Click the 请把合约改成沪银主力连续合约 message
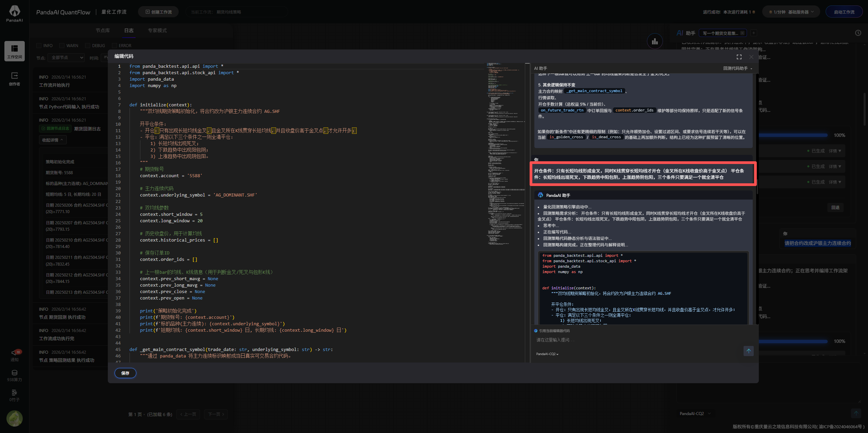Viewport: 868px width, 433px height. tap(817, 243)
